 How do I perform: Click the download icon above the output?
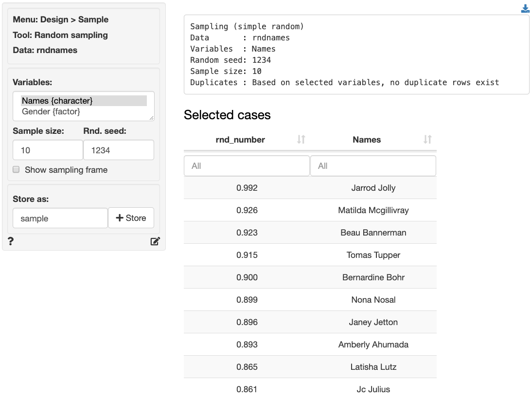525,9
